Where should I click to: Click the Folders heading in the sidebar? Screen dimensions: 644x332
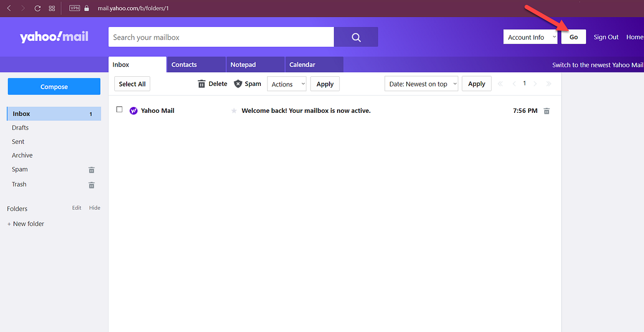click(x=17, y=209)
